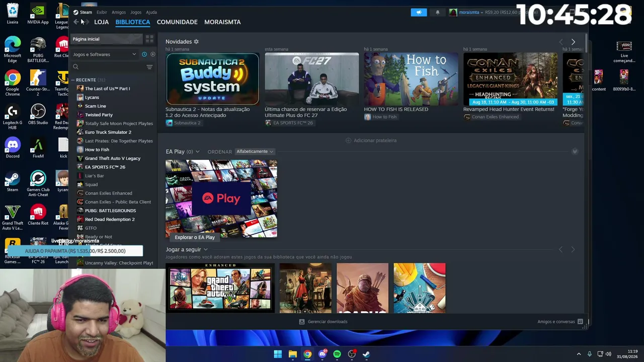Select the FiveM desktop shortcut
Image resolution: width=644 pixels, height=362 pixels.
38,148
